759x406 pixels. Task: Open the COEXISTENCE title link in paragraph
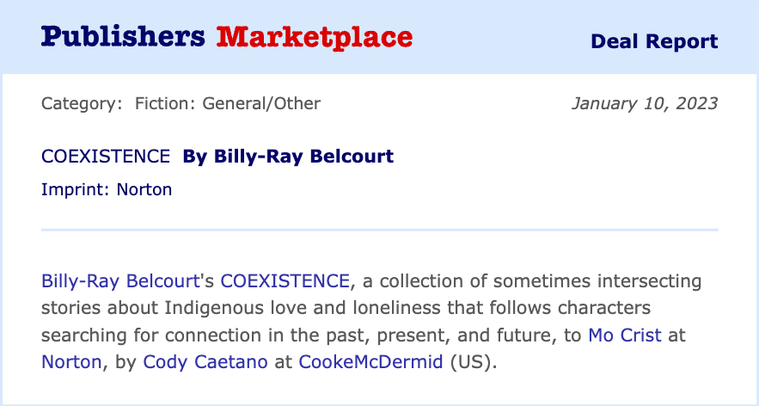point(285,281)
